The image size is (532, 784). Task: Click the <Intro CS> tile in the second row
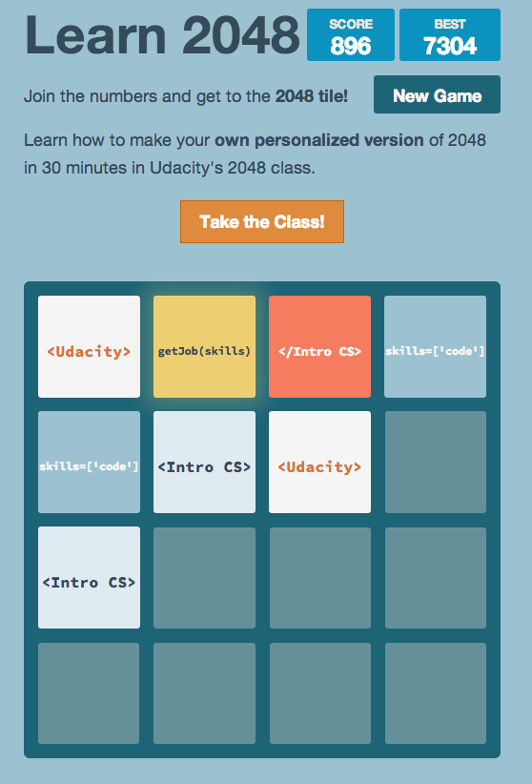coord(204,462)
